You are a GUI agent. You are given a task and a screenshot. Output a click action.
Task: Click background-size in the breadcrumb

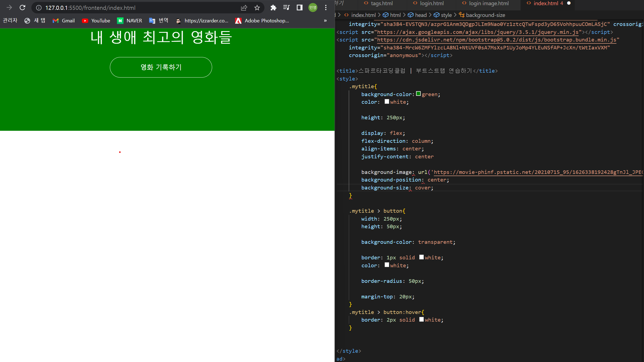coord(482,15)
